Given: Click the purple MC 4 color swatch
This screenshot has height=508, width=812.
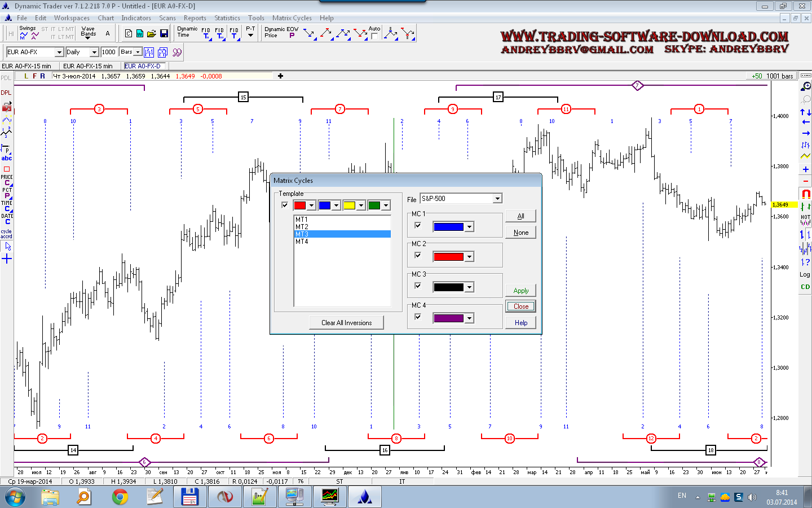Looking at the screenshot, I should pyautogui.click(x=448, y=318).
